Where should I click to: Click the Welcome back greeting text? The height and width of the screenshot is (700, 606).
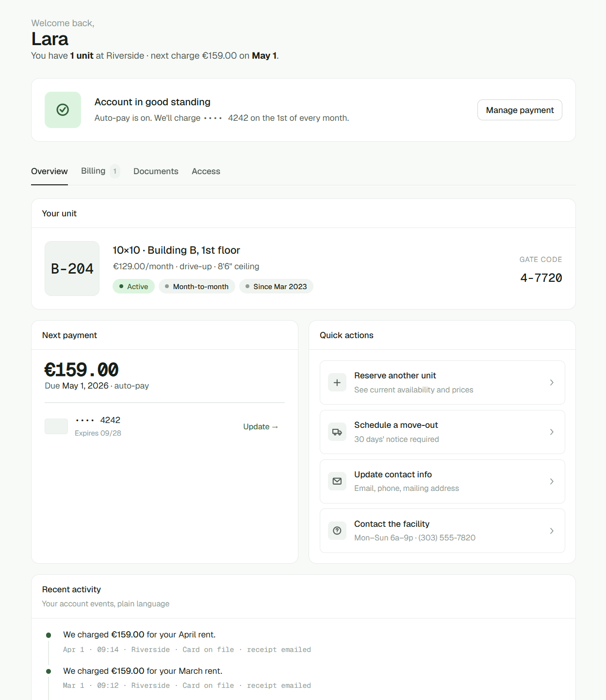[63, 23]
